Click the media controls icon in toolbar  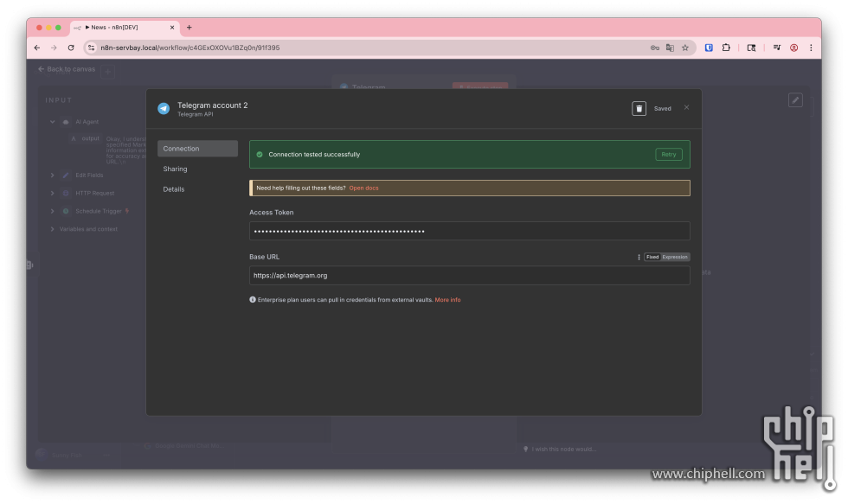point(777,48)
